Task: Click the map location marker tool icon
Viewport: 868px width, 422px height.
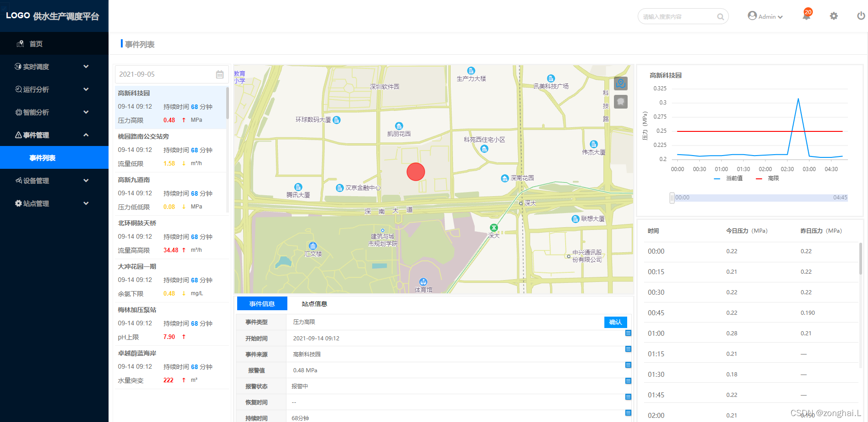Action: [621, 83]
